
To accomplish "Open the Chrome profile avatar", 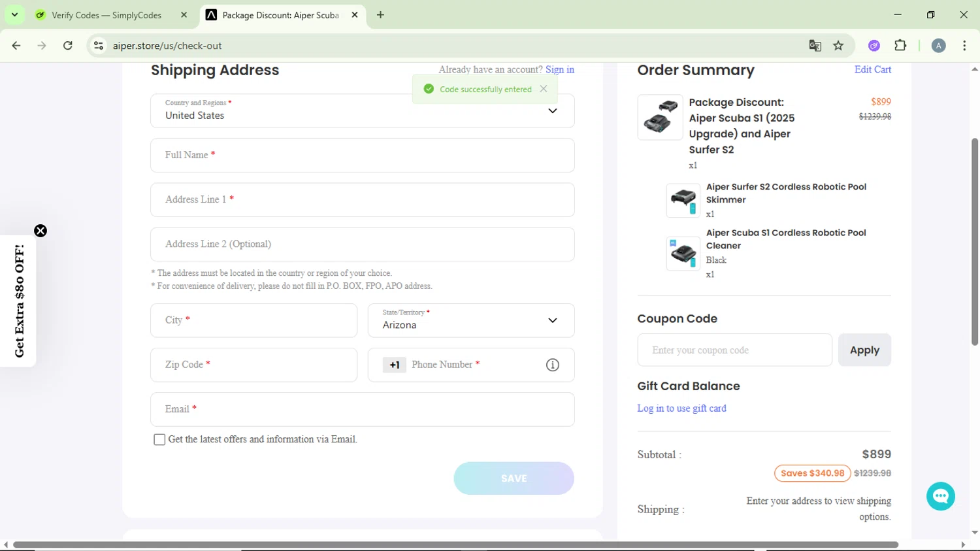I will click(939, 46).
